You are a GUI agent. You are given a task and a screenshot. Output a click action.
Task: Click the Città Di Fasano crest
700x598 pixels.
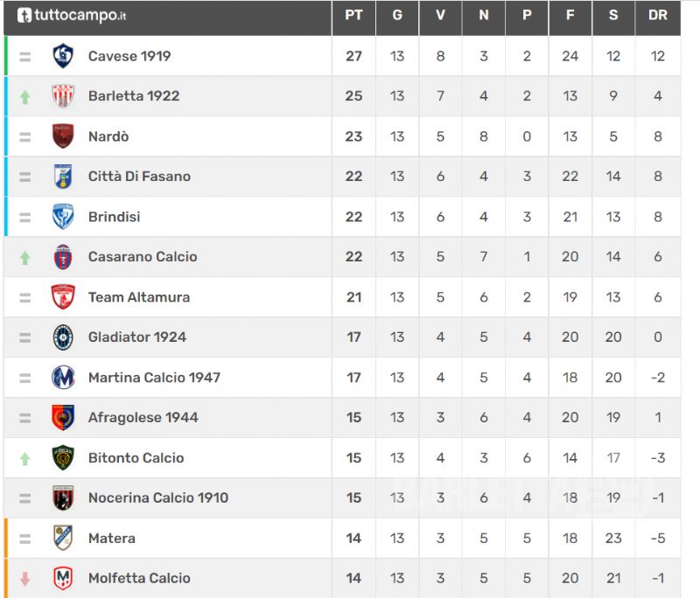click(63, 176)
